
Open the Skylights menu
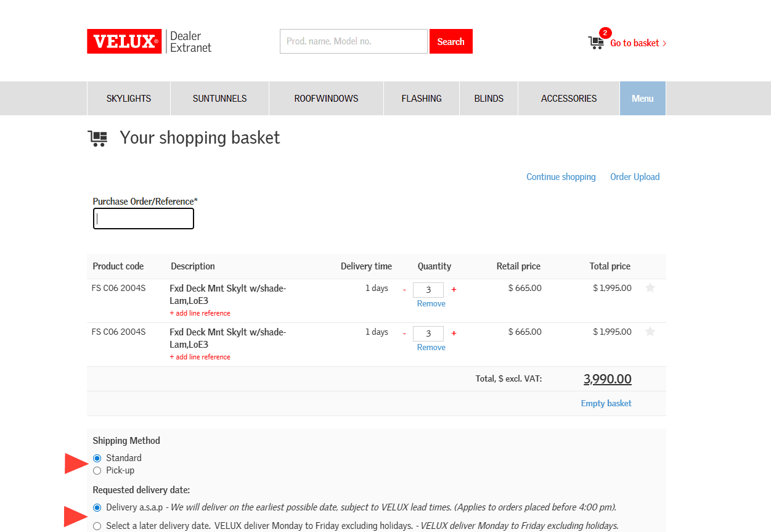click(129, 98)
